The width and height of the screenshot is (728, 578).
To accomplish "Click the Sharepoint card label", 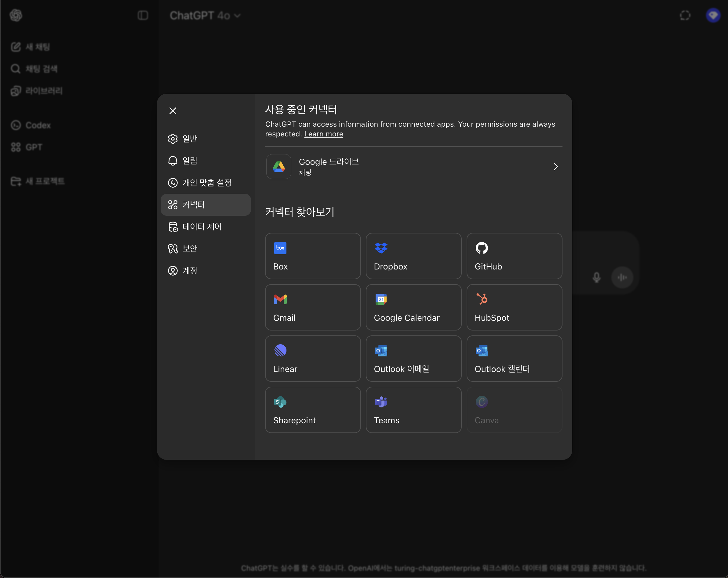I will point(294,421).
